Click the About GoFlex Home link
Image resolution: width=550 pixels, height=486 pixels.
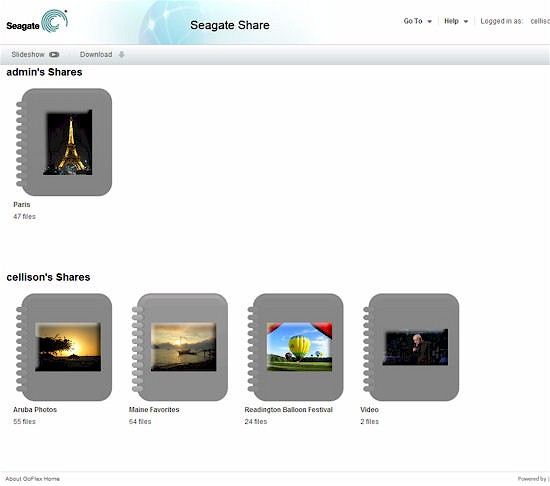pyautogui.click(x=32, y=479)
